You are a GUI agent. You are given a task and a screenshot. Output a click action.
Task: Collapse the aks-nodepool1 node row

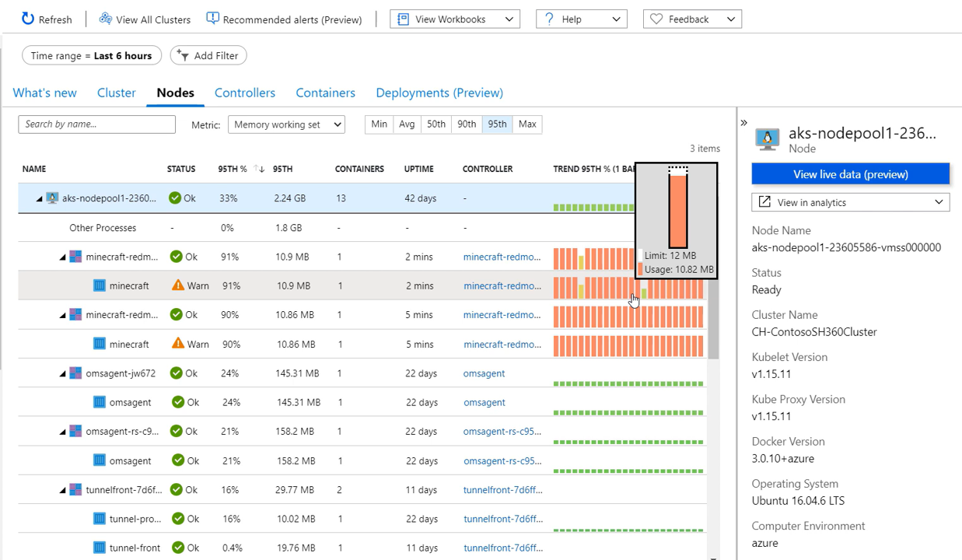point(39,199)
